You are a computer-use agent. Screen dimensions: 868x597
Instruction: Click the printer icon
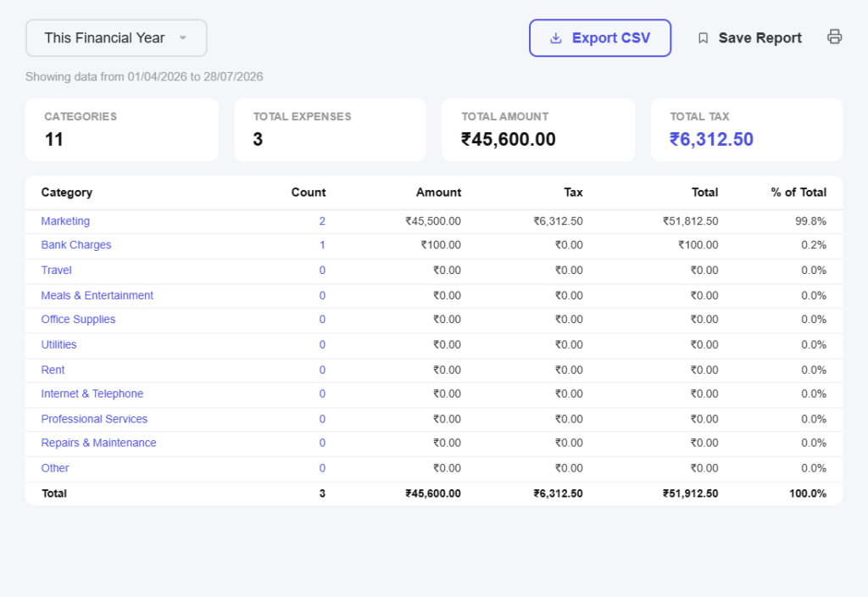pos(834,36)
